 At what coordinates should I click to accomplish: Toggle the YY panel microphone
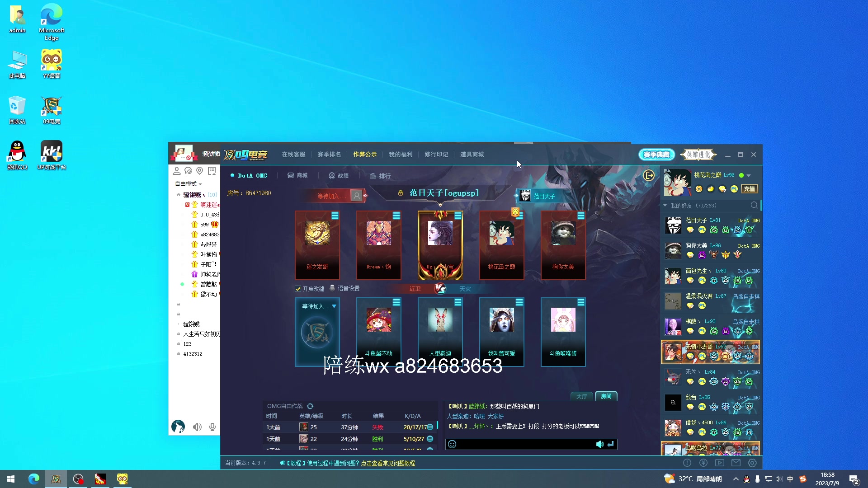(x=212, y=427)
